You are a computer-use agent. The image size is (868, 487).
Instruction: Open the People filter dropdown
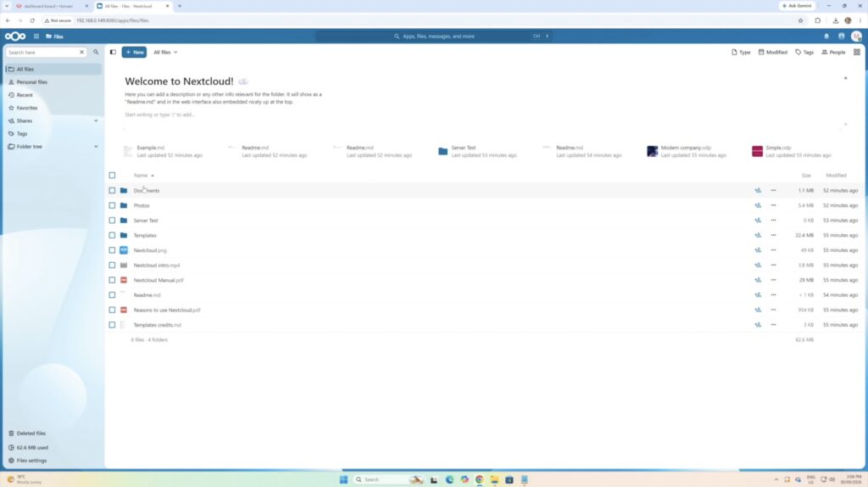coord(833,52)
